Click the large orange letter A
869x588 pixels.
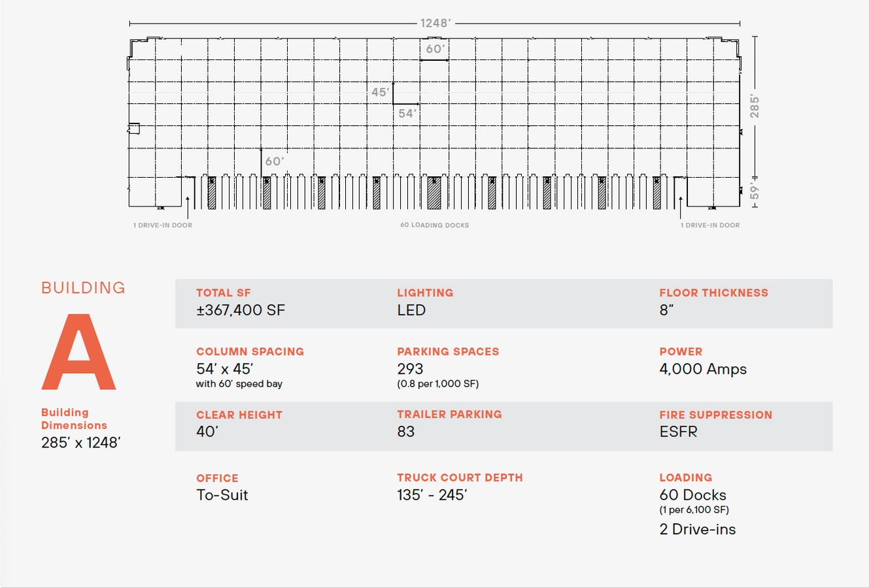click(79, 353)
